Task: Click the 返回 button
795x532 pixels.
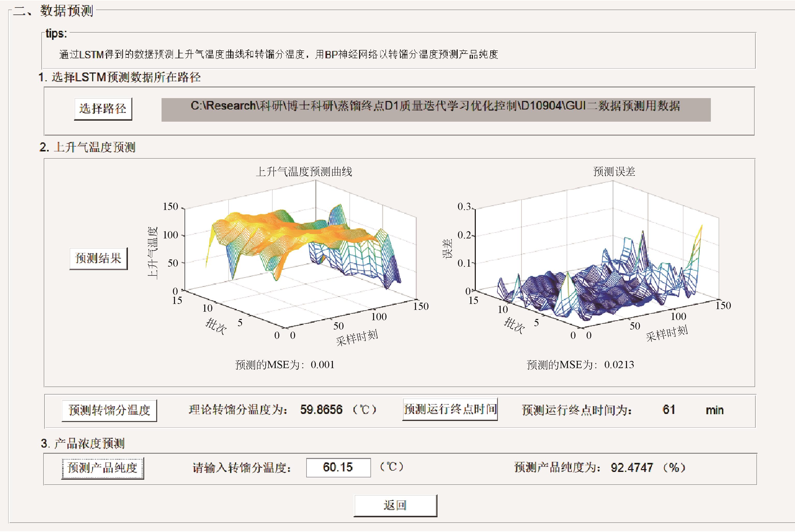Action: pyautogui.click(x=395, y=506)
